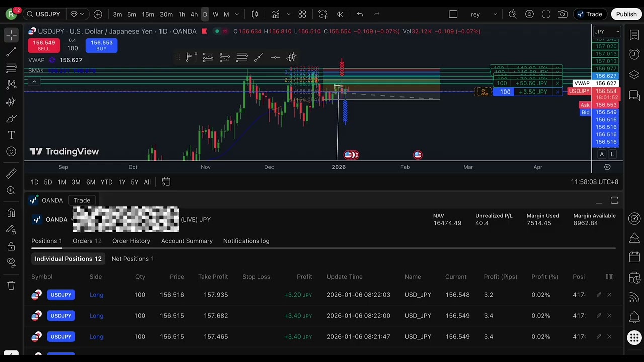Select the 4h timeframe
Screen dimensions: 644x362
pyautogui.click(x=194, y=14)
